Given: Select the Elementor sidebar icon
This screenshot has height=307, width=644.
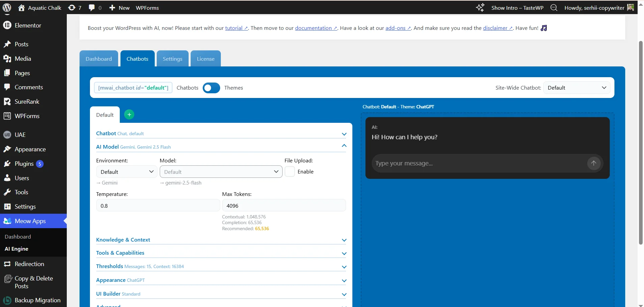Looking at the screenshot, I should point(7,25).
